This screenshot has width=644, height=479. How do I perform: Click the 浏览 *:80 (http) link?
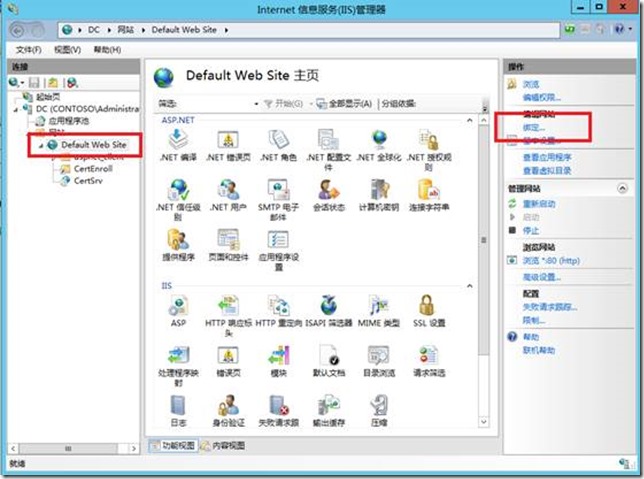[551, 260]
